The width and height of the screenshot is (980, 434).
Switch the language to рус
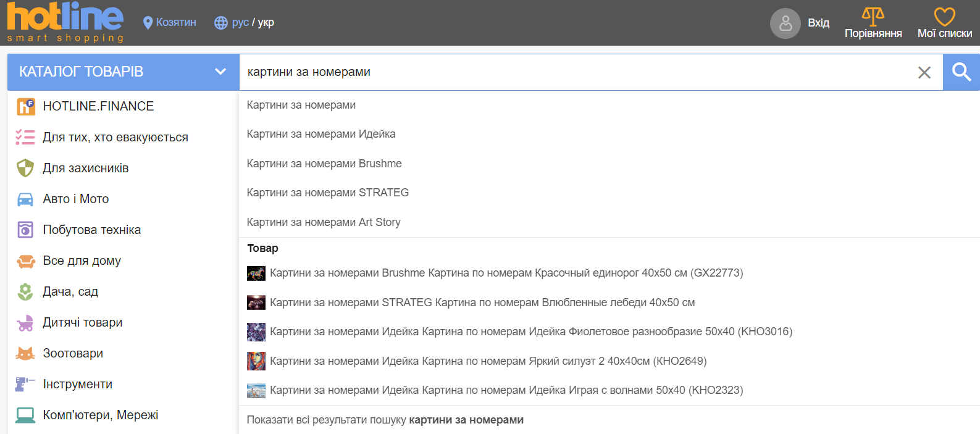[240, 23]
